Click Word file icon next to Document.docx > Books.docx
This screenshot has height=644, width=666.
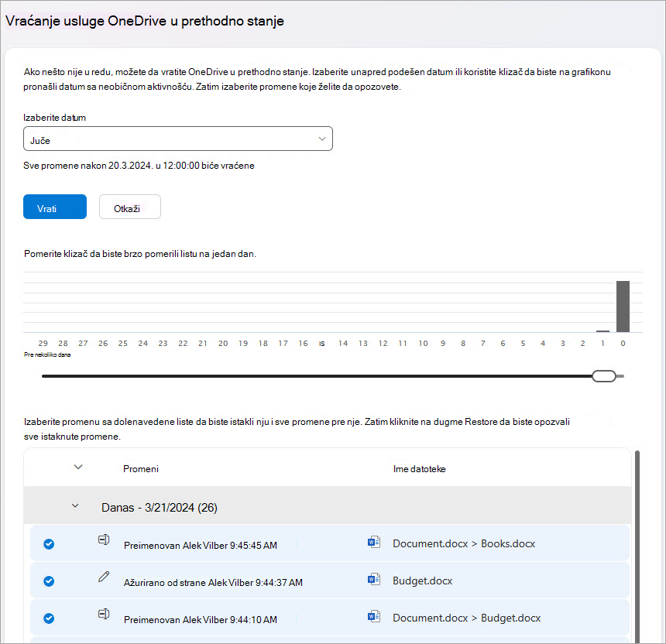pyautogui.click(x=374, y=542)
